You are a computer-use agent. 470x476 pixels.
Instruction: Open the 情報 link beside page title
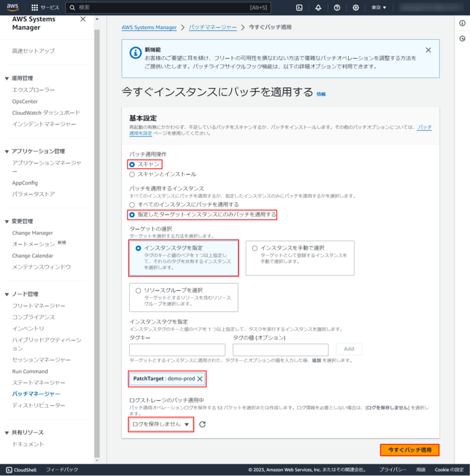321,94
